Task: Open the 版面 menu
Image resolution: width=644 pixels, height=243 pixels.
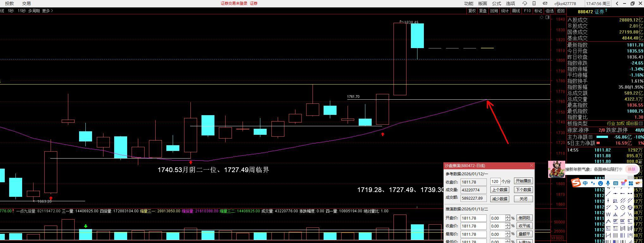Action: click(x=483, y=3)
